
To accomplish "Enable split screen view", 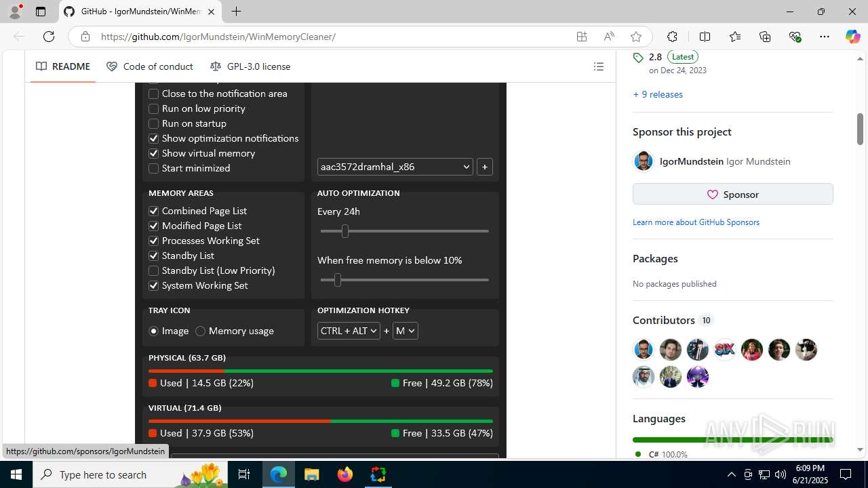I will (x=705, y=37).
